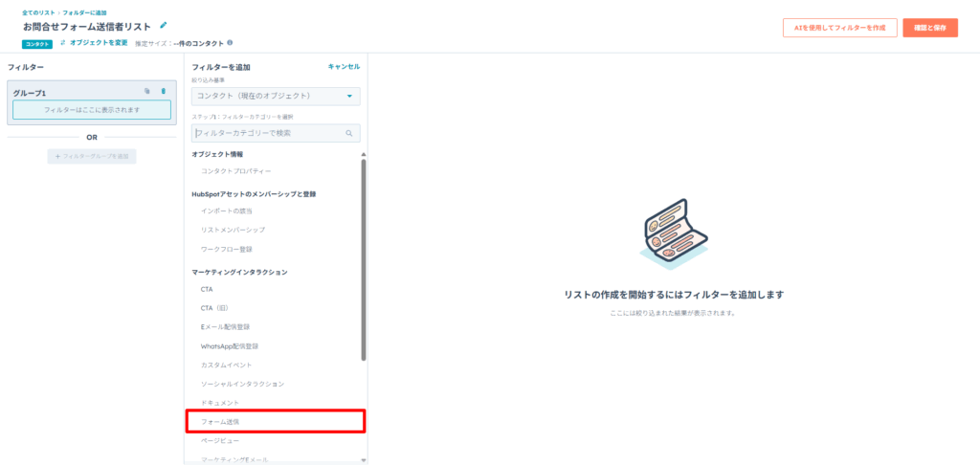980x465 pixels.
Task: Go to 全てのリスト breadcrumb
Action: (x=38, y=12)
